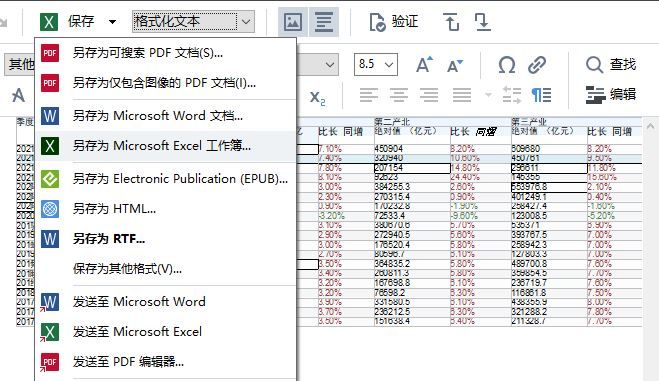
Task: Click the hyperlink chain icon
Action: pos(537,65)
